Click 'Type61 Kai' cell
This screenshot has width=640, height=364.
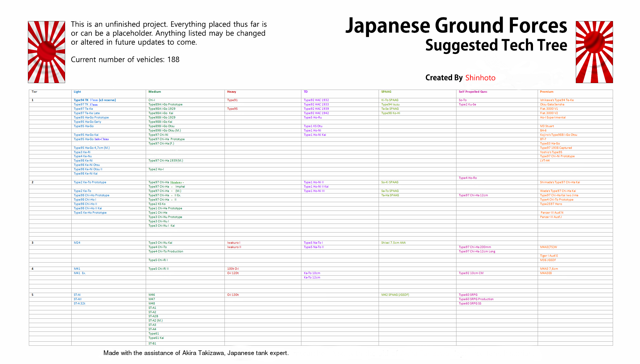click(156, 338)
